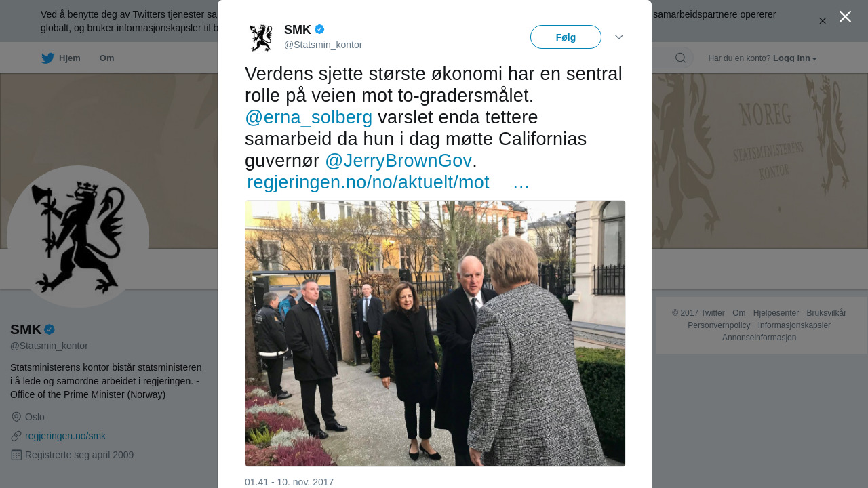Open the tweet options chevron menu
This screenshot has height=488, width=868.
coord(619,37)
